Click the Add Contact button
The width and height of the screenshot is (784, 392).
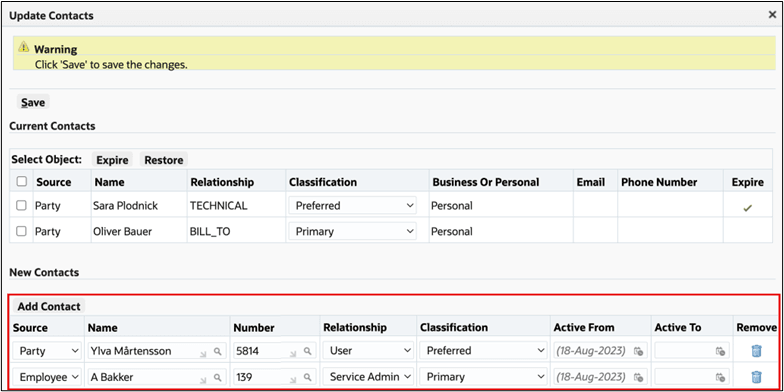49,306
